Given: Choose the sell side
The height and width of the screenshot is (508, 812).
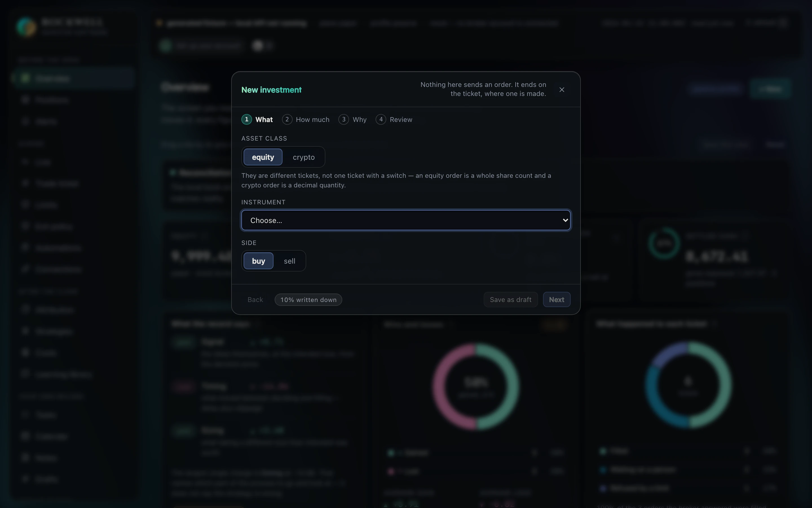Looking at the screenshot, I should pyautogui.click(x=289, y=261).
